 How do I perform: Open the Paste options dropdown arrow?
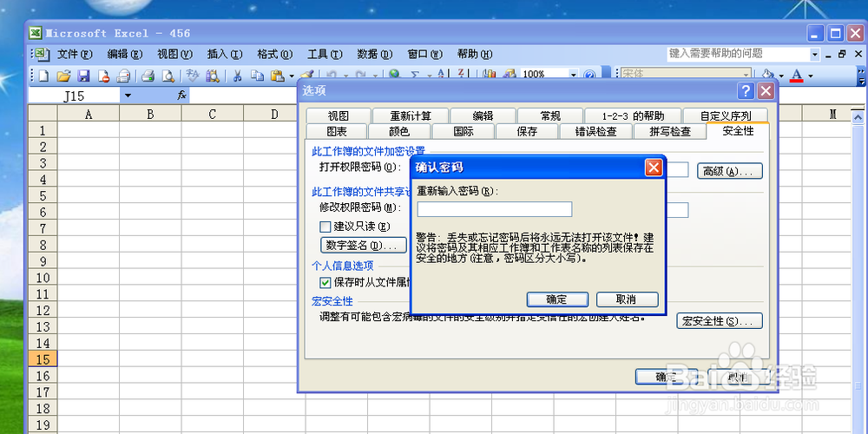tap(292, 76)
